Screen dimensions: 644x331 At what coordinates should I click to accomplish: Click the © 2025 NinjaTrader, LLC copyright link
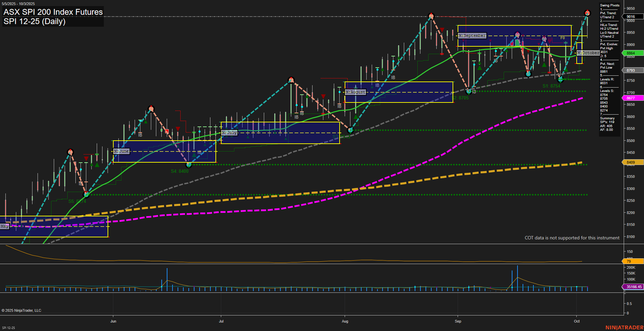coord(22,310)
